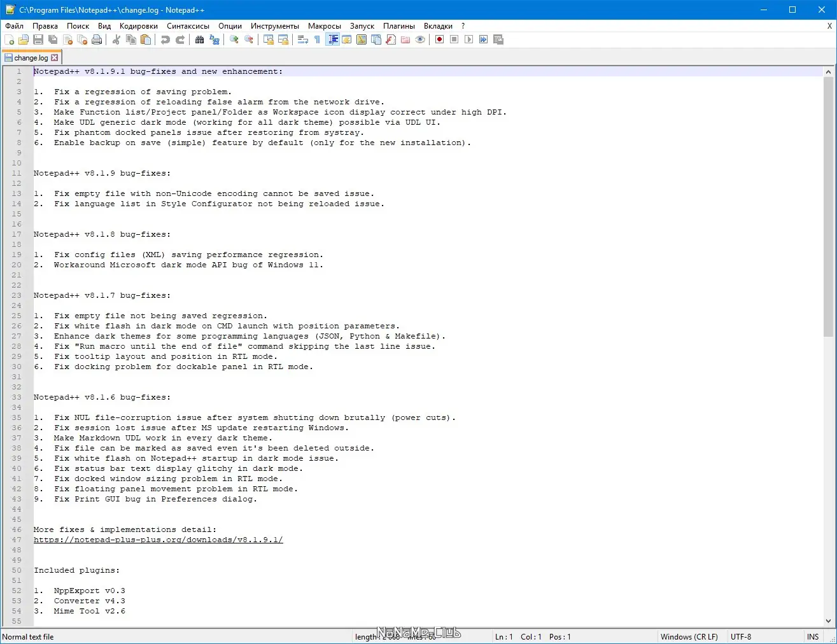Viewport: 837px width, 644px height.
Task: Open the Инструменты menu
Action: [x=275, y=26]
